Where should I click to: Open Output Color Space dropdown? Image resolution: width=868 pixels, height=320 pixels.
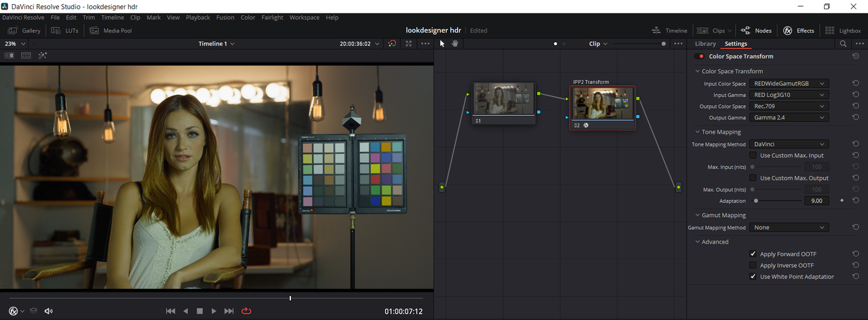(789, 106)
